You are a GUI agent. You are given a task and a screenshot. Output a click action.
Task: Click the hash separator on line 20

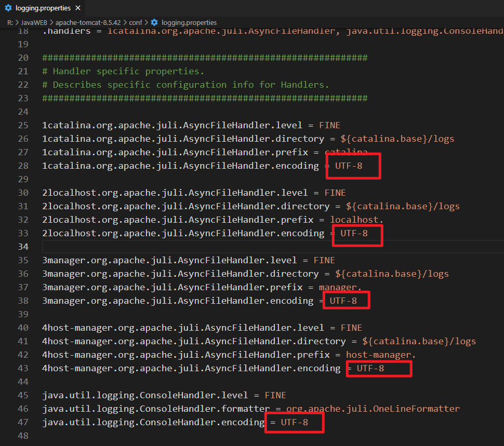tap(205, 58)
